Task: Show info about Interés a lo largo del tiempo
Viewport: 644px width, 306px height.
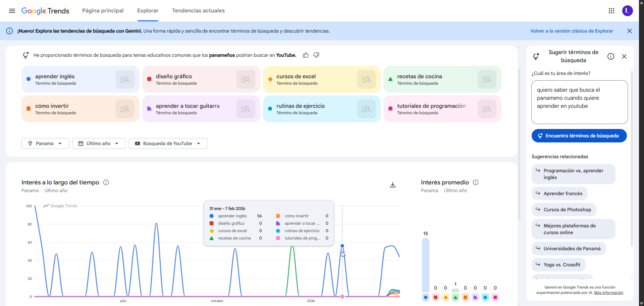Action: [106, 182]
